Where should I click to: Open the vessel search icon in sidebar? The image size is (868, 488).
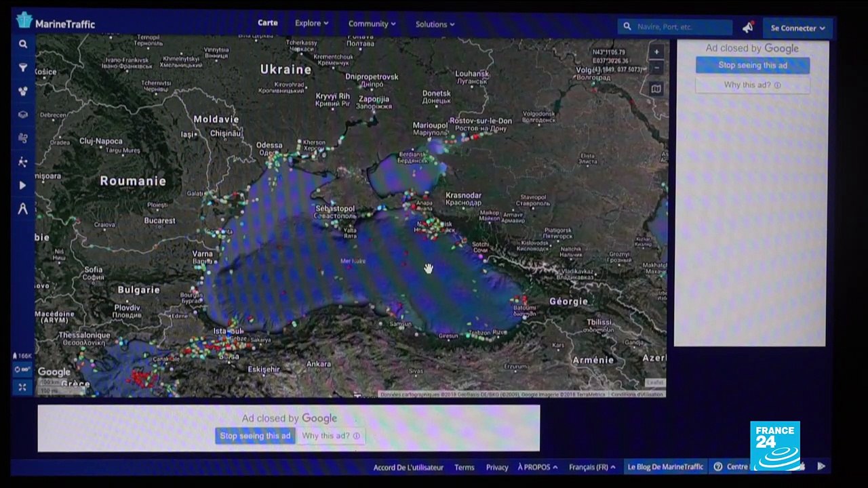[x=23, y=44]
